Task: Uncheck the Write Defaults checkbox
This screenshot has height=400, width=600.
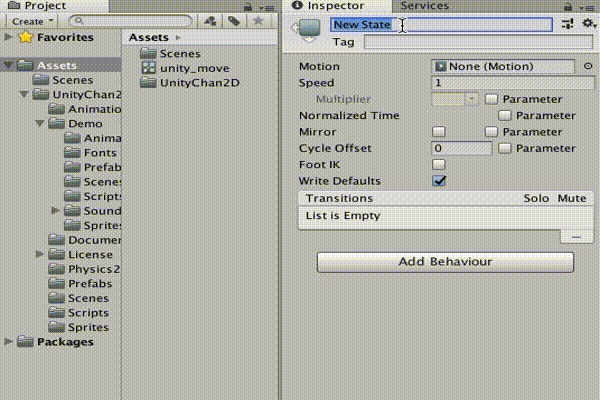Action: click(x=439, y=181)
